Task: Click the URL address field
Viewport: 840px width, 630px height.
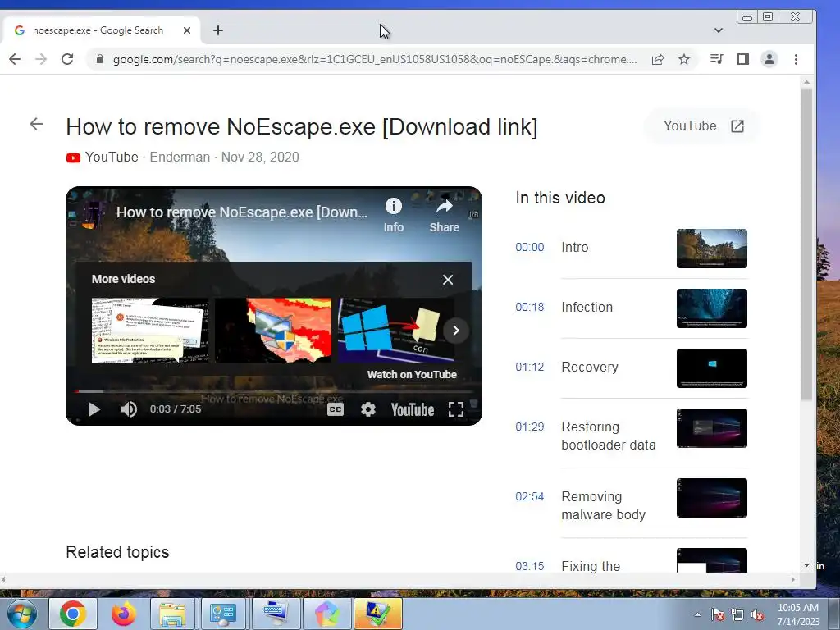Action: (375, 59)
